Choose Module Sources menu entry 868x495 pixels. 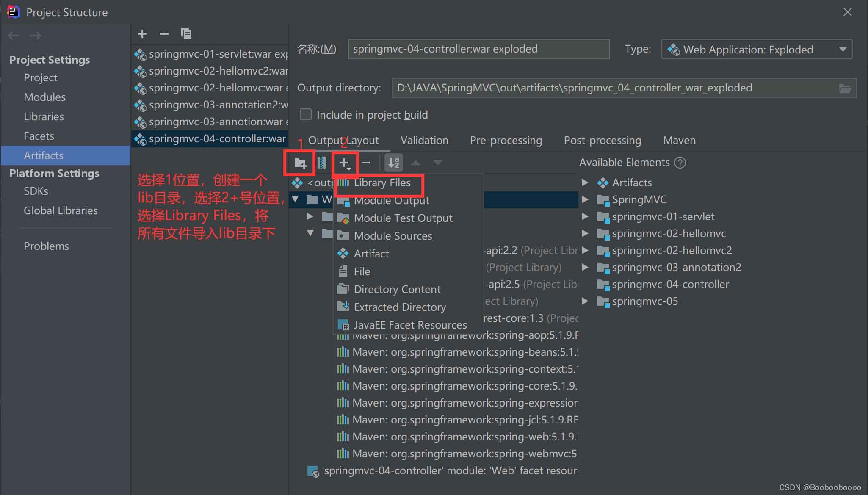[409, 236]
